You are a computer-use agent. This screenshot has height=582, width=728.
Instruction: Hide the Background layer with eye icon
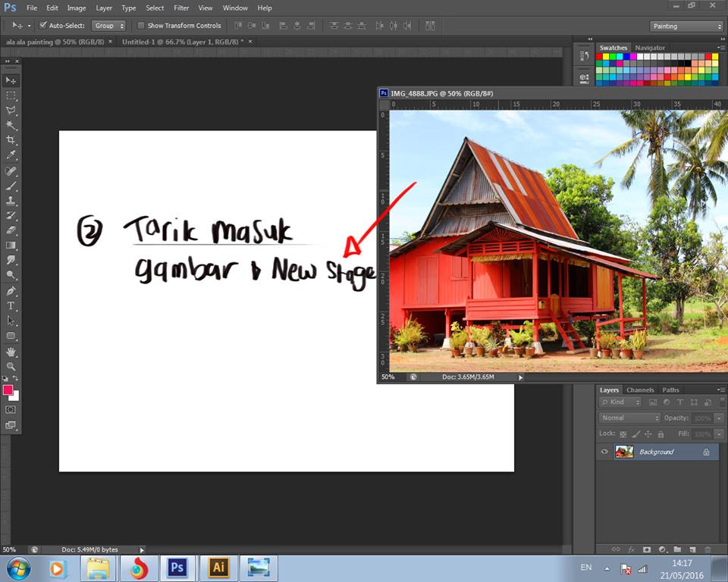point(604,452)
